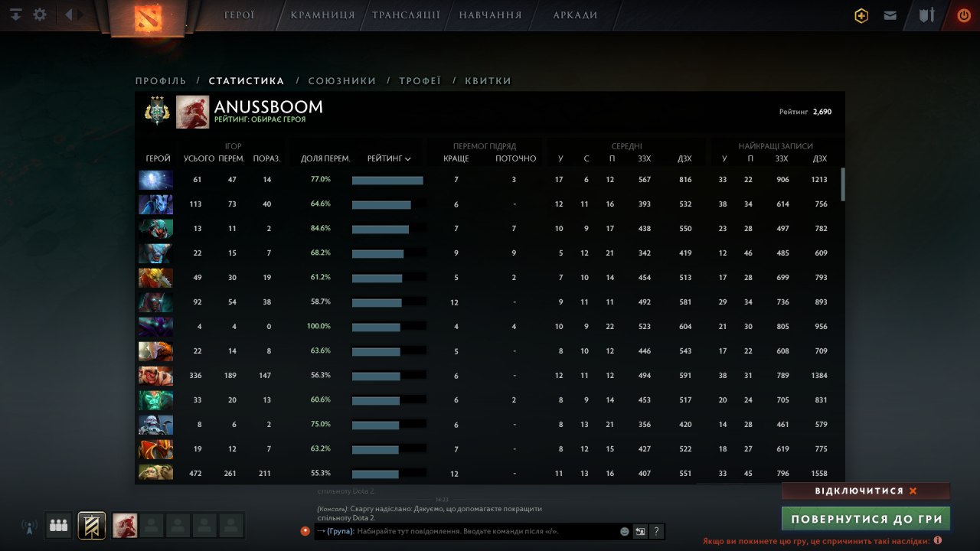
Task: Open the АРКАДИ arcade menu
Action: coord(575,15)
